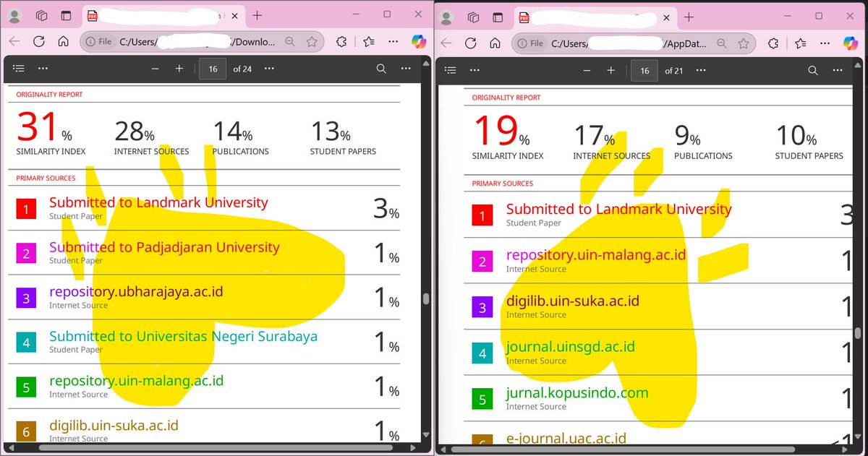This screenshot has height=456, width=868.
Task: Click "Submitted to Padjadjaran University" in left report
Action: tap(164, 247)
